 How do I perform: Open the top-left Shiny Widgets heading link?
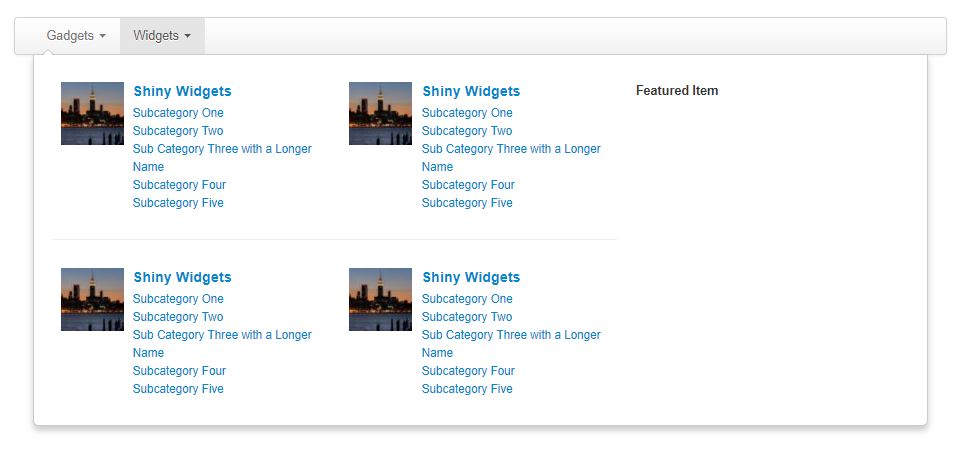tap(182, 91)
